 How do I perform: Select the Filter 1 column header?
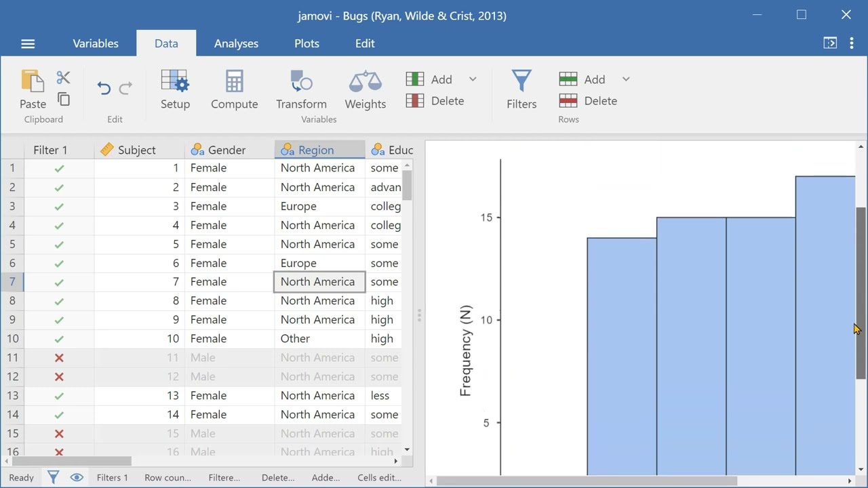[59, 150]
